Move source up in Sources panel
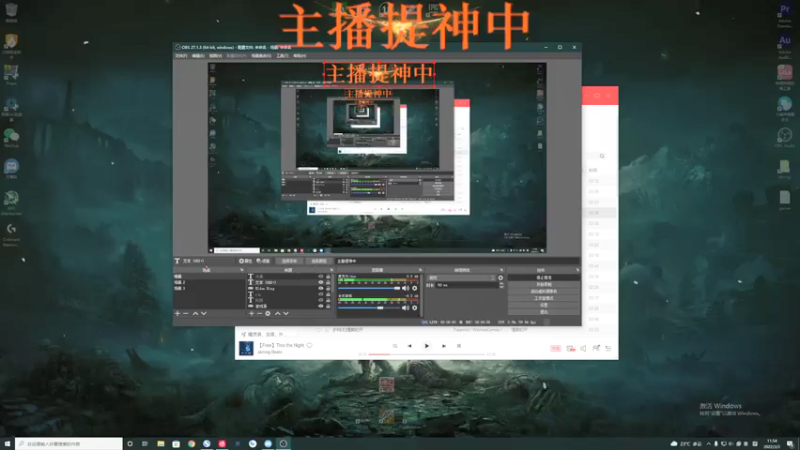 pyautogui.click(x=278, y=313)
